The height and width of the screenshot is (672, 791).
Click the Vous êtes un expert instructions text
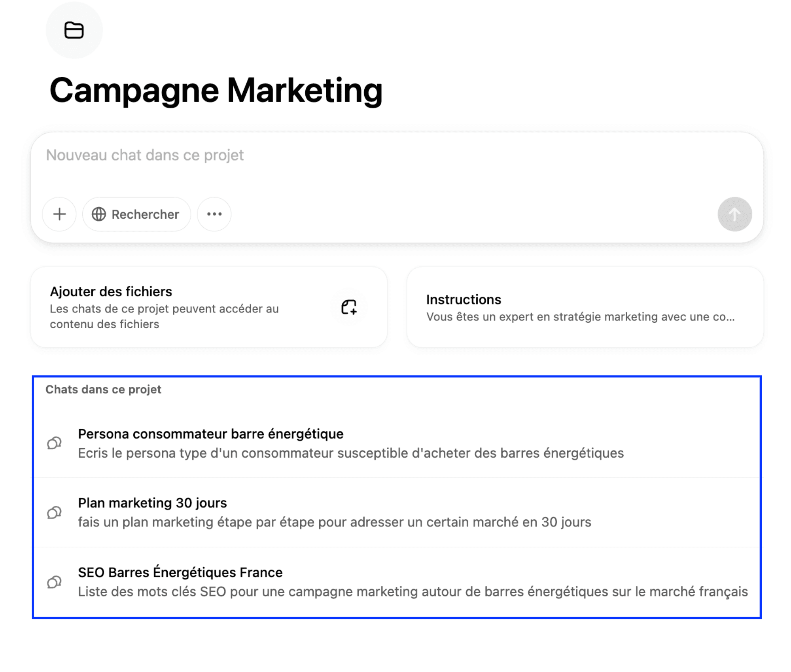click(x=580, y=317)
